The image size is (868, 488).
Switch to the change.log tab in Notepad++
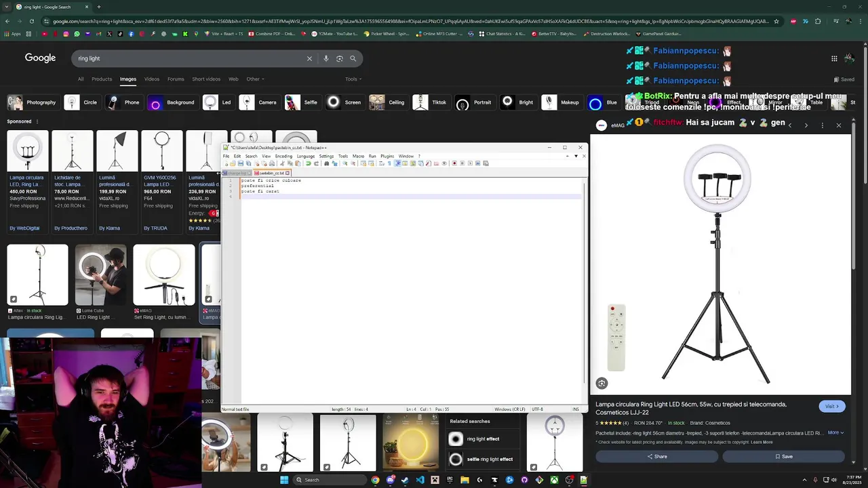coord(236,173)
